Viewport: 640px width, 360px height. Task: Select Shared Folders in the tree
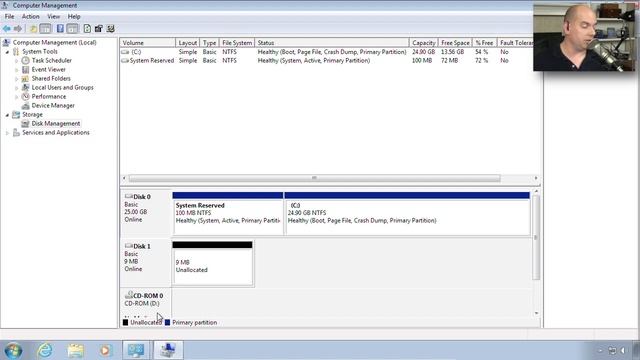pos(51,78)
